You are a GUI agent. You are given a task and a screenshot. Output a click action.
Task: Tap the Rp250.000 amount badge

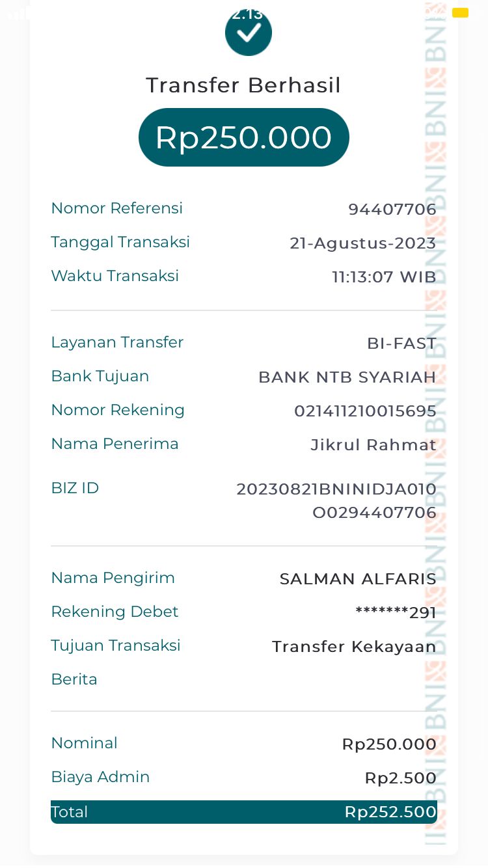click(243, 137)
